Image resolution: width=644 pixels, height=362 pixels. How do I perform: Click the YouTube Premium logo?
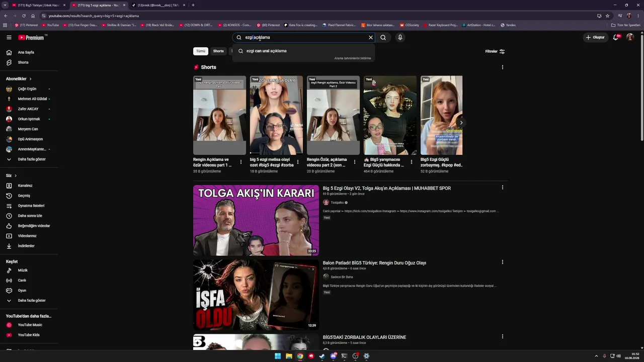31,37
